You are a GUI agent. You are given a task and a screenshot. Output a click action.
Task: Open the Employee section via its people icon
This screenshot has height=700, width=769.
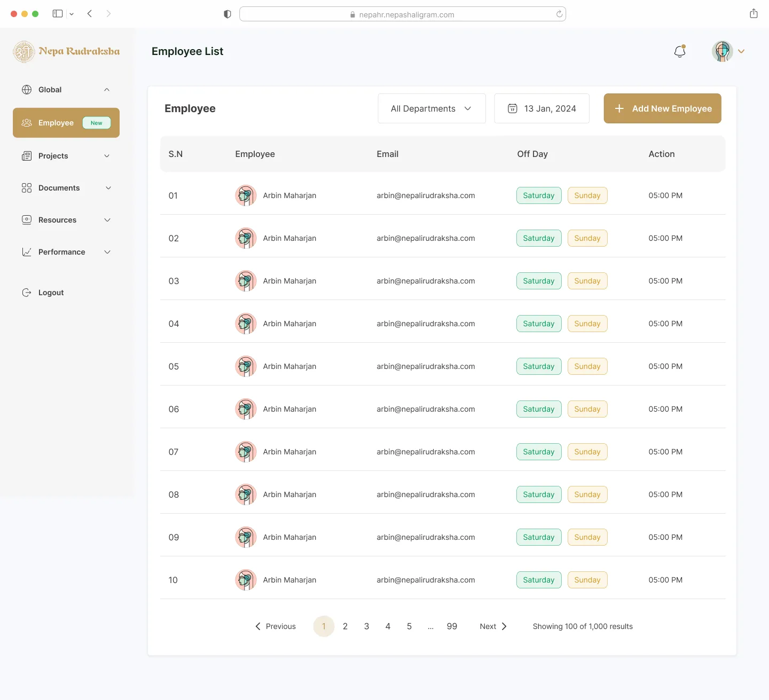click(26, 123)
